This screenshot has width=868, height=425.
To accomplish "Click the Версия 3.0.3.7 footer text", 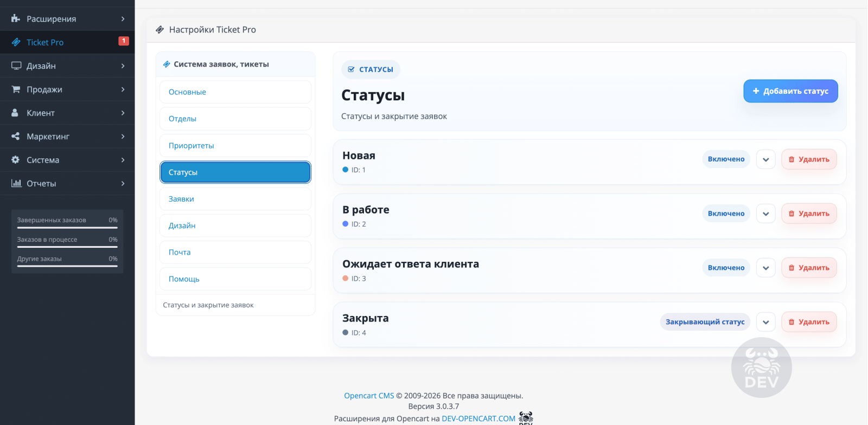I will (433, 407).
